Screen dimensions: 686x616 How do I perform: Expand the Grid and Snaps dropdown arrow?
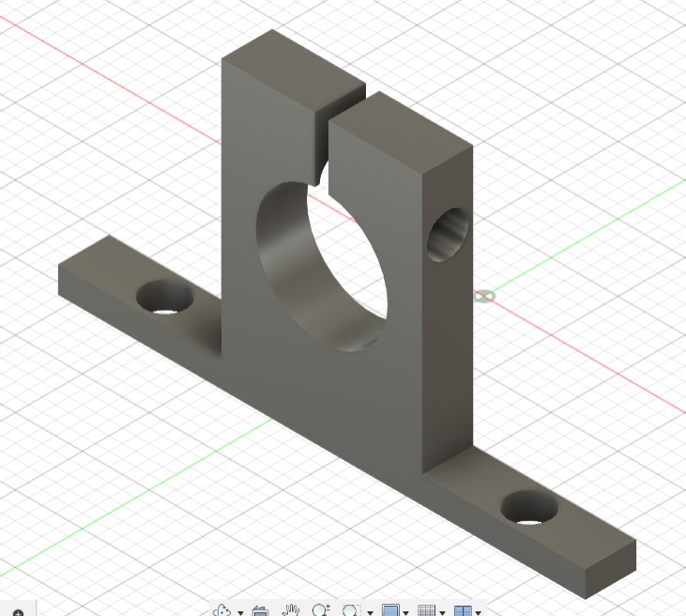pyautogui.click(x=442, y=612)
